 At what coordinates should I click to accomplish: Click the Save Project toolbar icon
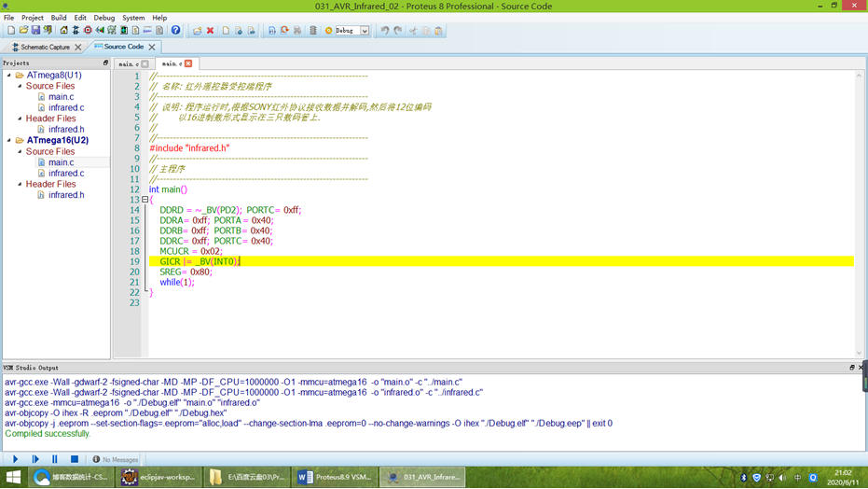(x=35, y=31)
